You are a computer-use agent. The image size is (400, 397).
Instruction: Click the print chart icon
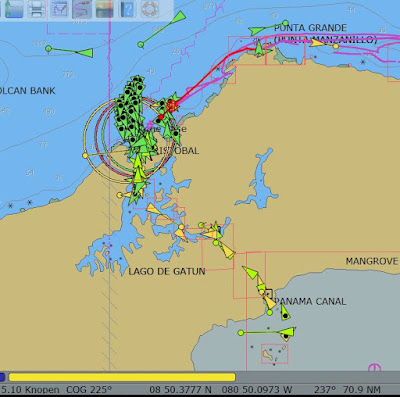37,9
